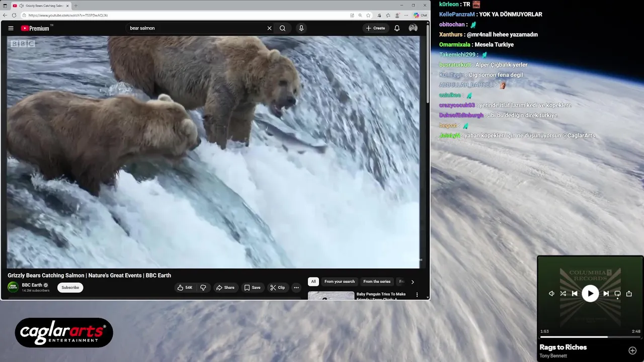The width and height of the screenshot is (644, 362).
Task: Open the Create menu
Action: [x=375, y=28]
